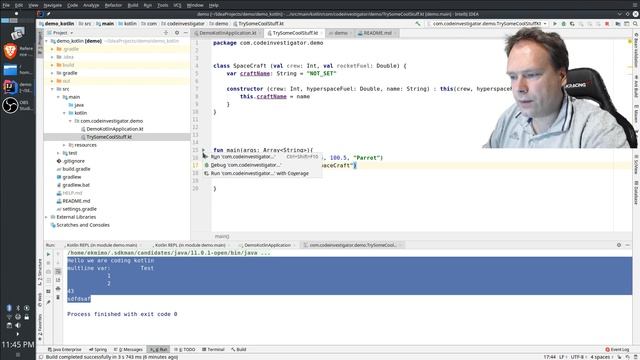Open the Terminal tool window
The width and height of the screenshot is (640, 360).
[x=213, y=350]
